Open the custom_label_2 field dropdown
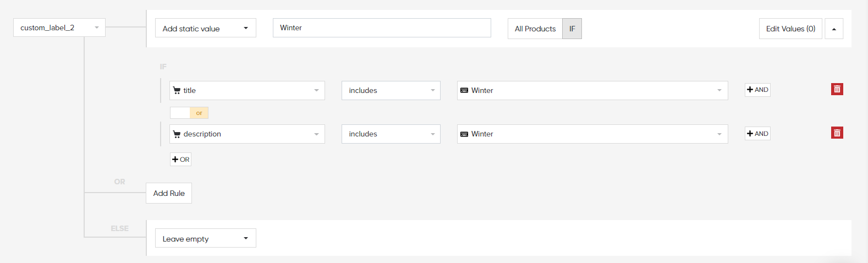Viewport: 868px width, 263px height. click(x=59, y=28)
